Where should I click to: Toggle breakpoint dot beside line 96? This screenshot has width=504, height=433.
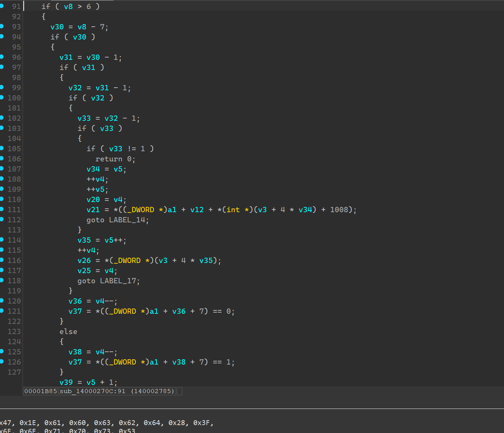tap(2, 57)
